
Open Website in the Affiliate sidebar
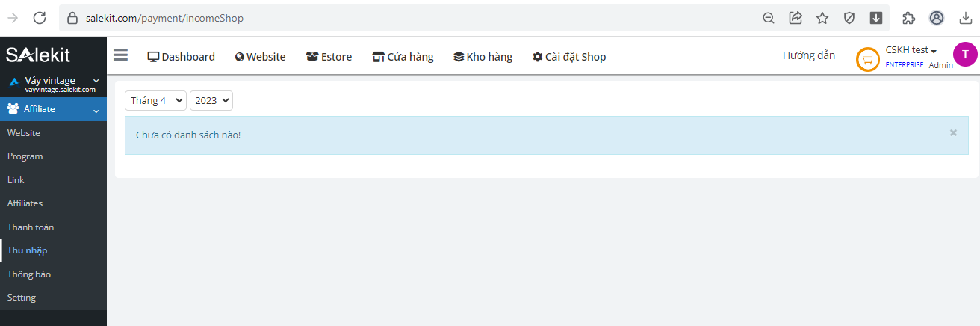[x=24, y=133]
